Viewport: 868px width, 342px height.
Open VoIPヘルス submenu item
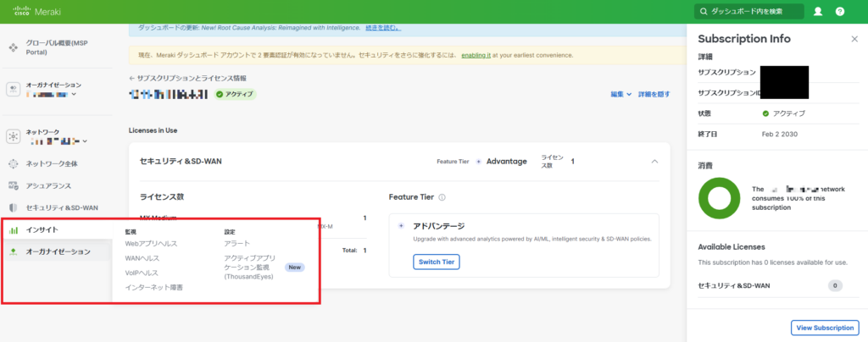click(x=142, y=273)
